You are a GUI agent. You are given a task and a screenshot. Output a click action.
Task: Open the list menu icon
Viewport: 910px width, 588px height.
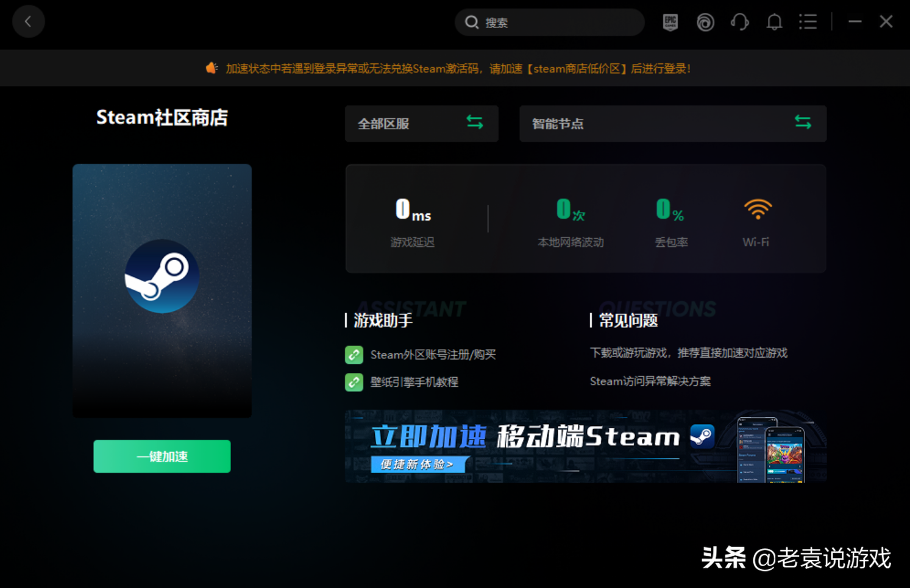pos(808,23)
